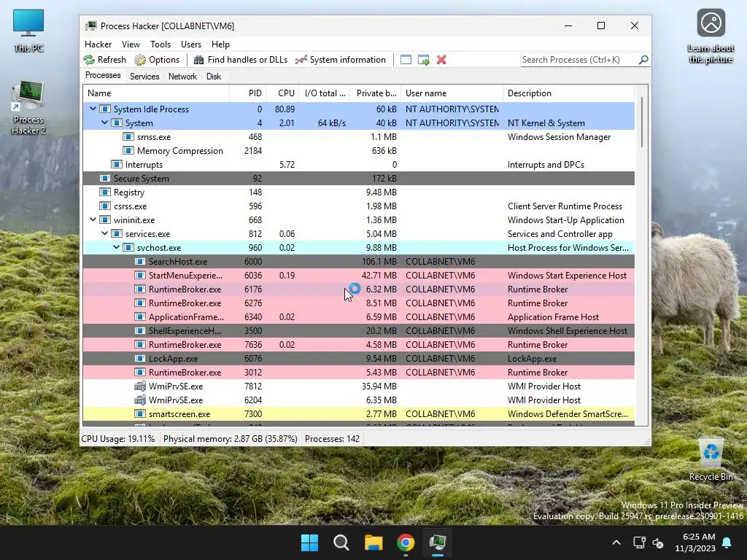Collapse the svchost.exe tree node
This screenshot has height=560, width=747.
[116, 247]
